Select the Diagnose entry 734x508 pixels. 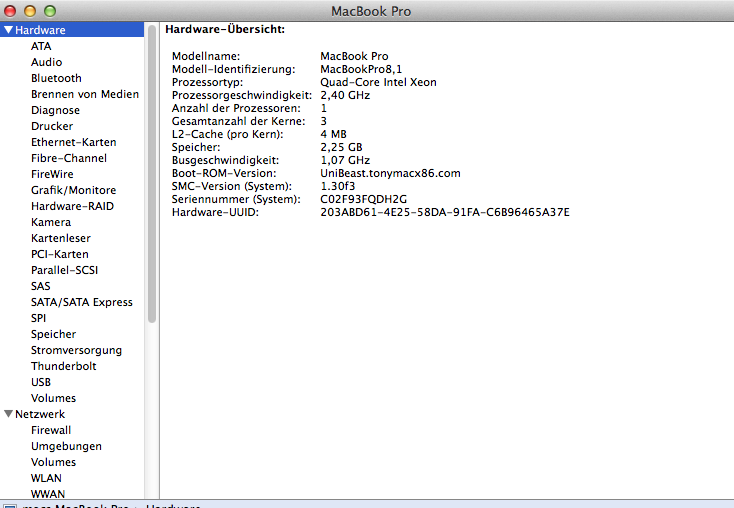tap(55, 110)
